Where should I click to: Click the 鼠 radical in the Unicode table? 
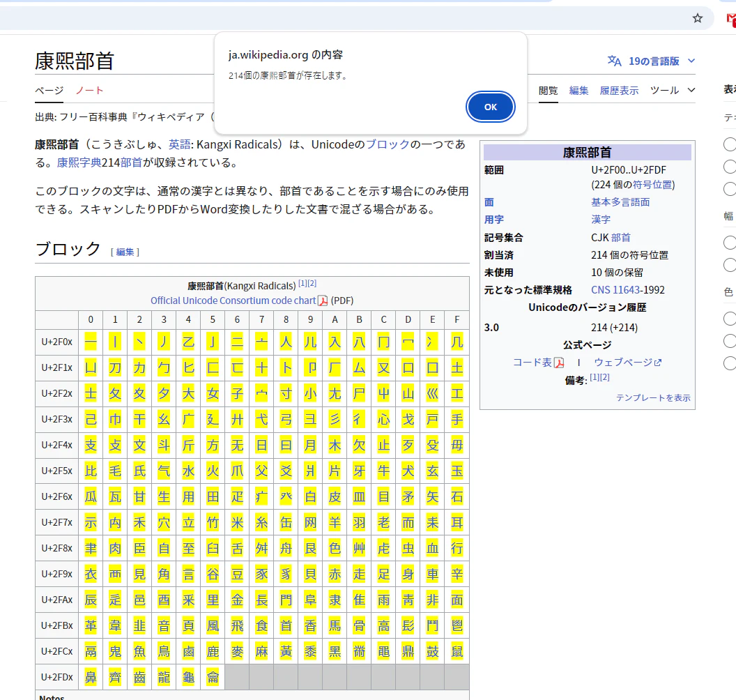pyautogui.click(x=457, y=651)
